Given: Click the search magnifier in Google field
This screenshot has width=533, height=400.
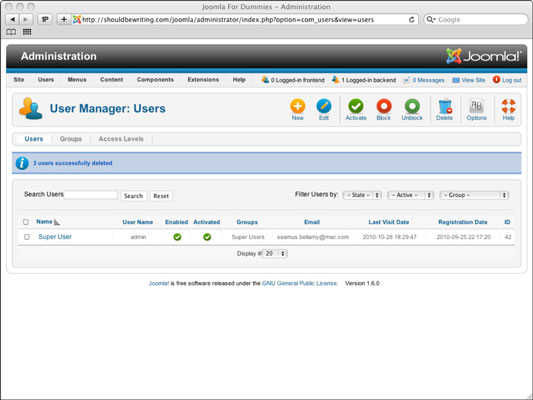Looking at the screenshot, I should pos(431,19).
